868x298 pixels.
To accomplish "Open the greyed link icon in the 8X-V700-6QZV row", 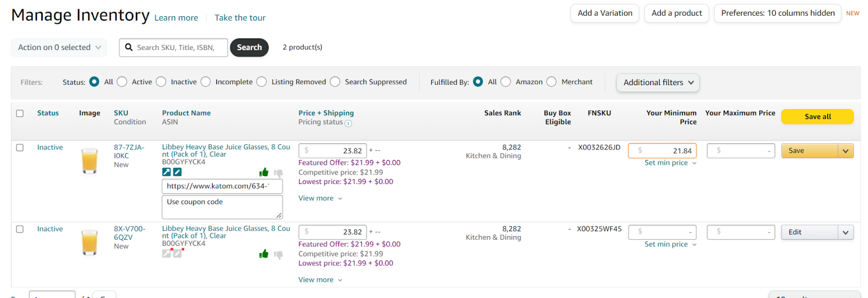I will (x=167, y=253).
